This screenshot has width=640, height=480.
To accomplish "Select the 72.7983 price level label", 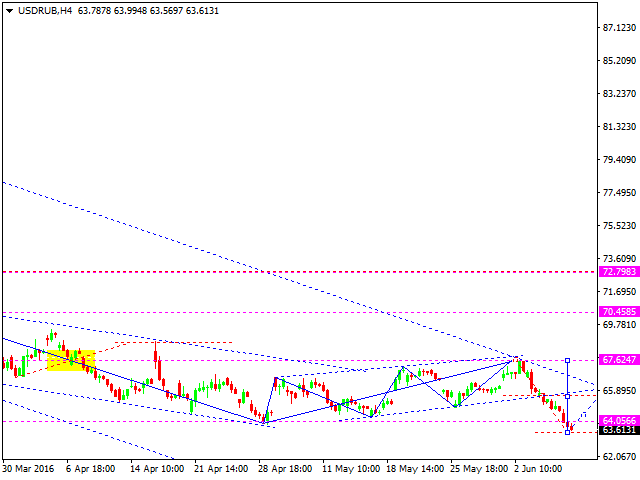I will 619,272.
